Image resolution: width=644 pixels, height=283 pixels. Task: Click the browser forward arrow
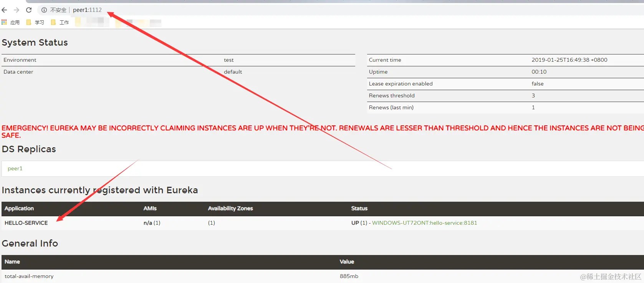point(17,10)
